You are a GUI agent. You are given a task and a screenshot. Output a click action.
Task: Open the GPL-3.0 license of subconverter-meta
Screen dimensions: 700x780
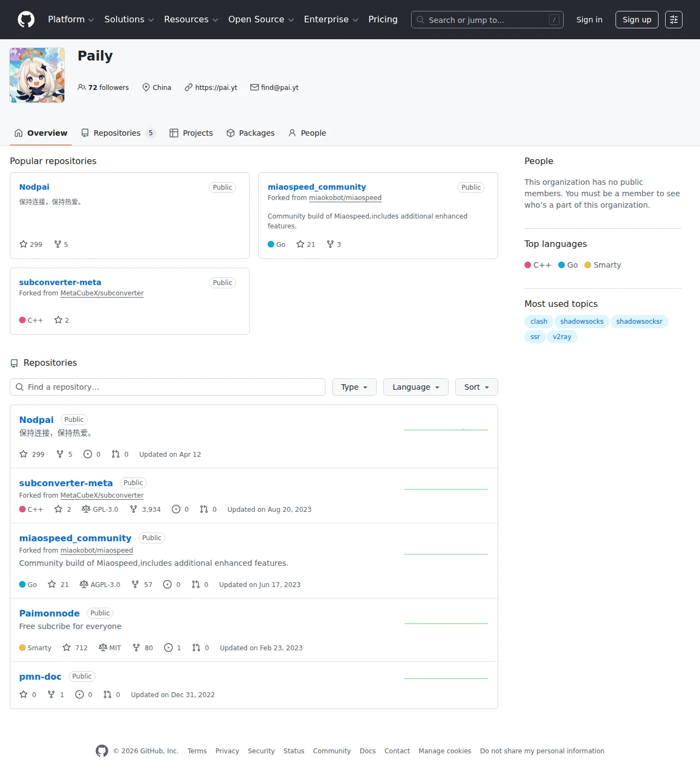pos(100,509)
